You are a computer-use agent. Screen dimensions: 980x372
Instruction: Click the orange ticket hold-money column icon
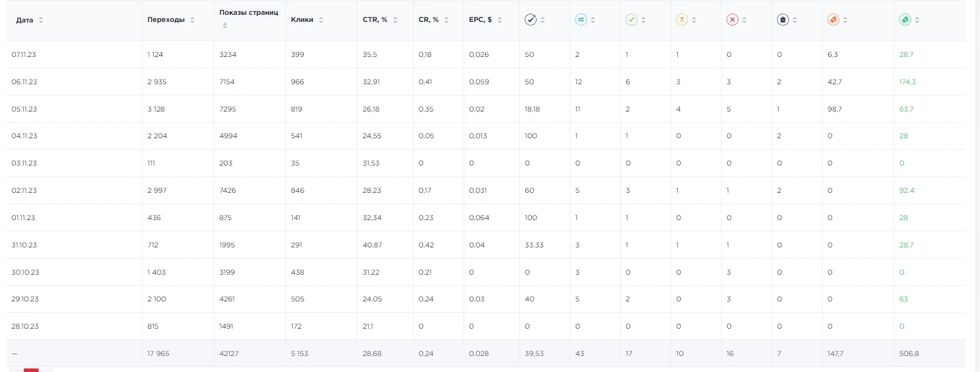[833, 20]
